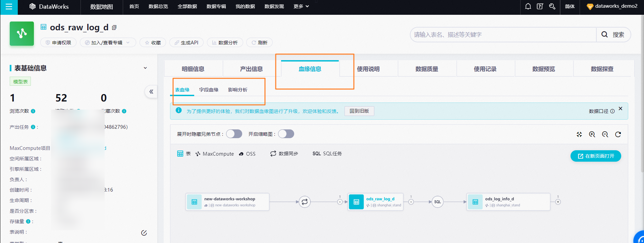Open the notification bell
The image size is (644, 243).
tap(528, 6)
